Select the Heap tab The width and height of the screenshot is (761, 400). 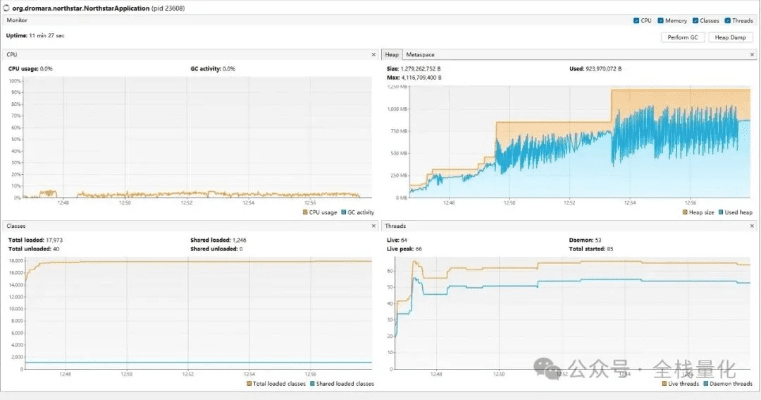(393, 54)
